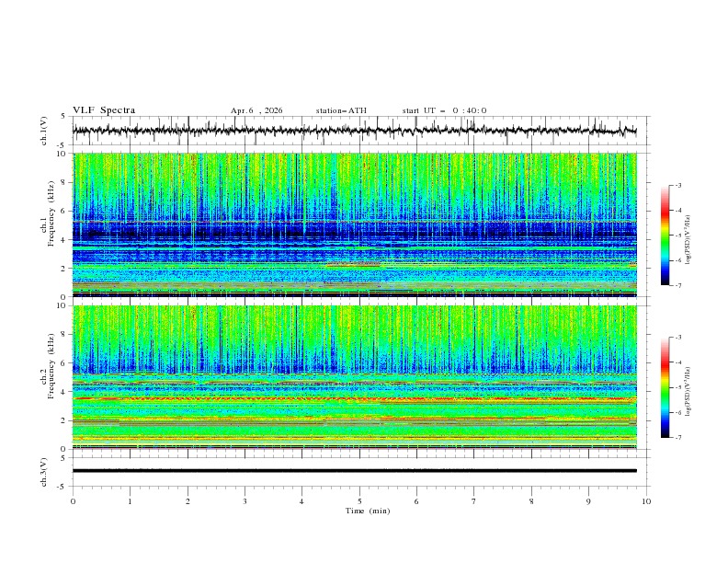The height and width of the screenshot is (563, 728).
Task: Click the ch.1 spectrogram plot area
Action: pyautogui.click(x=355, y=224)
